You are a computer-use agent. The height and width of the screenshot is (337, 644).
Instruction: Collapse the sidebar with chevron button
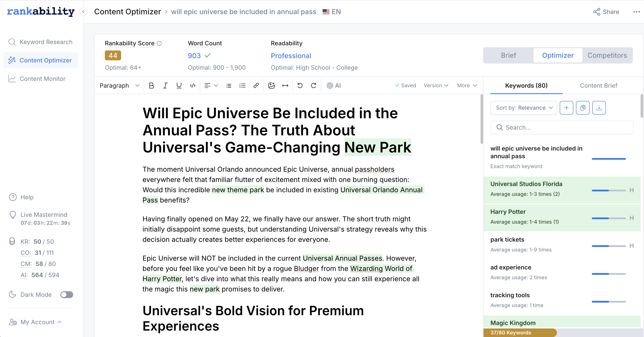click(x=83, y=12)
